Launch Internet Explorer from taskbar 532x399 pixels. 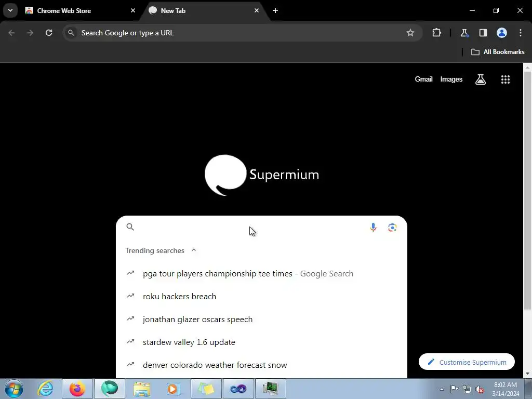[46, 389]
